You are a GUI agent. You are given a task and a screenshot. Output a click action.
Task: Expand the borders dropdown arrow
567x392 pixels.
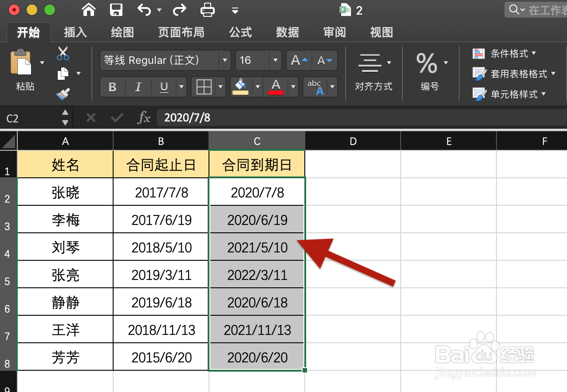pyautogui.click(x=221, y=87)
